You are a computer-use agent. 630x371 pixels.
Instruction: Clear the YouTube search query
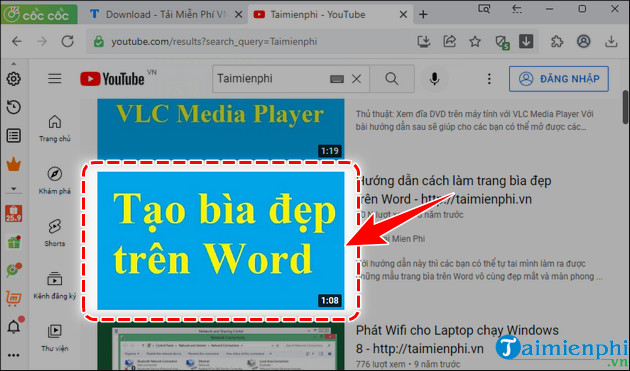pos(356,79)
